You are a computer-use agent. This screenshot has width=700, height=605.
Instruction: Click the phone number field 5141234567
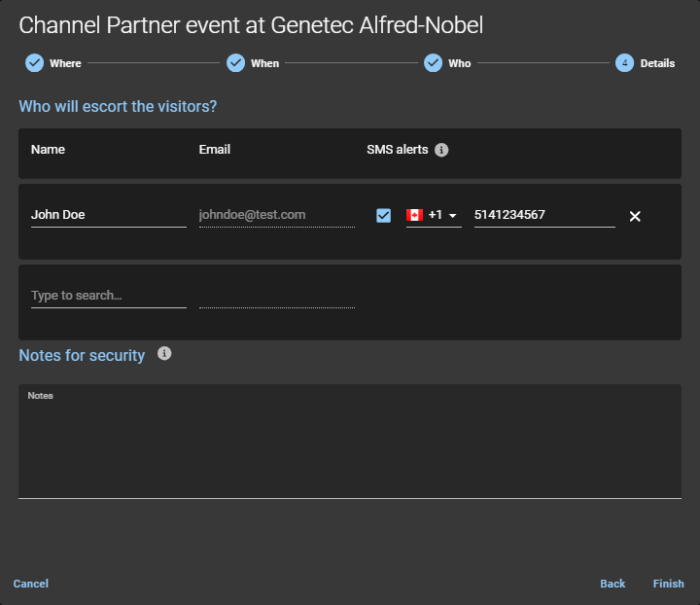coord(543,215)
